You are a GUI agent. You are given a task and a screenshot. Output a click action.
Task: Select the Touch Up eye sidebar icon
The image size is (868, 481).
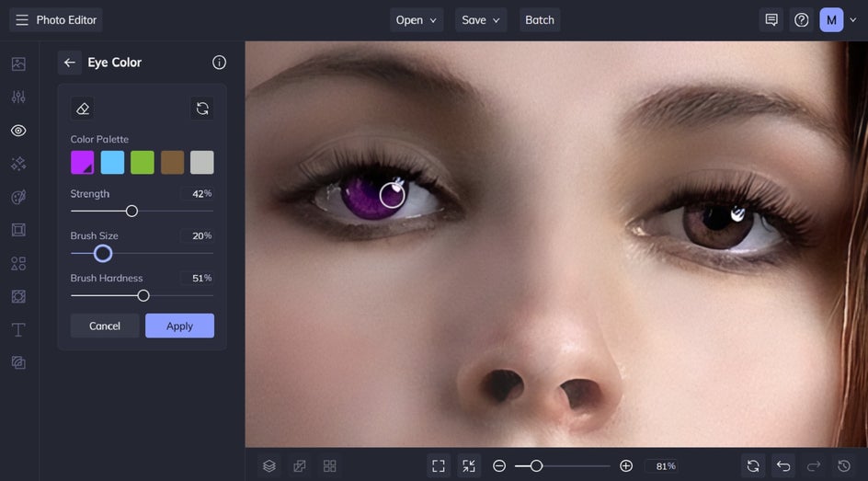point(18,131)
